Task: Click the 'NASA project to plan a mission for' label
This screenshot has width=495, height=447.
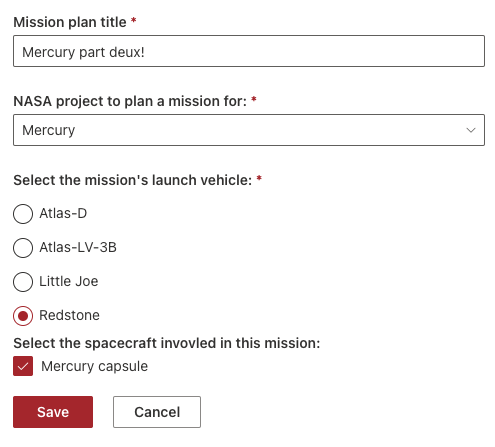Action: [130, 101]
